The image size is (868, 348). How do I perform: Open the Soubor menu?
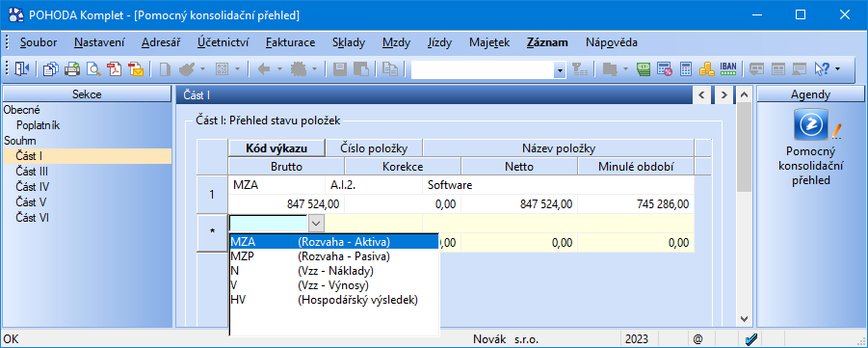click(x=39, y=42)
